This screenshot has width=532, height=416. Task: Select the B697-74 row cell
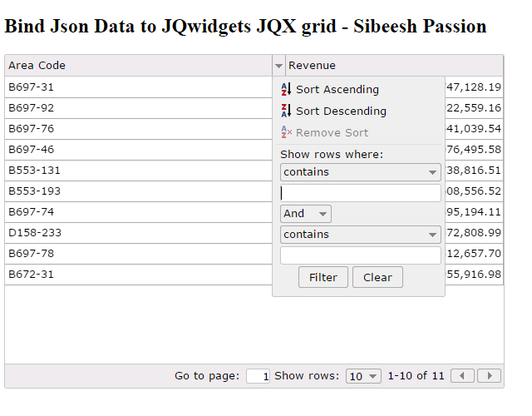point(139,212)
